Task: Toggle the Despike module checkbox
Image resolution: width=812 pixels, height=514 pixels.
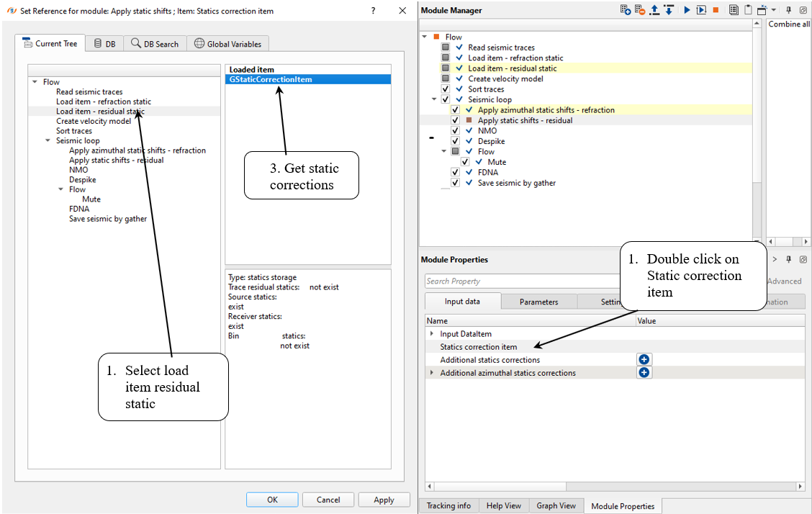Action: pos(456,141)
